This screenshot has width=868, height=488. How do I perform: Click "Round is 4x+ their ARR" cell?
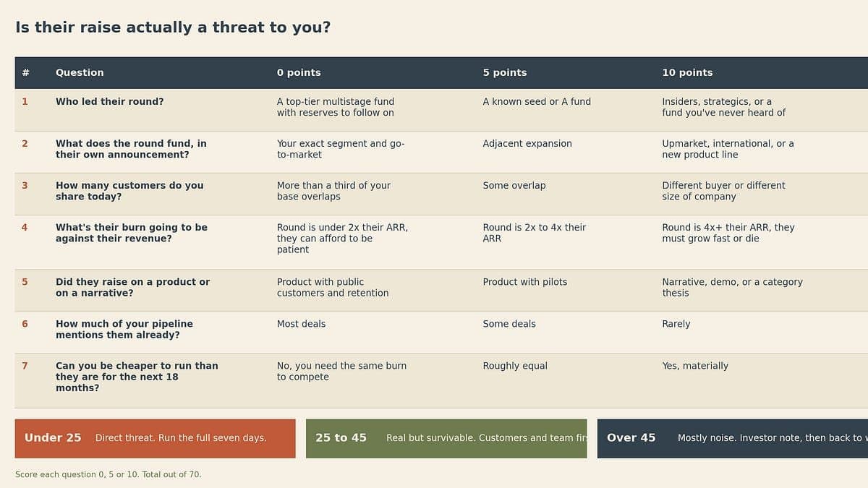coord(728,233)
